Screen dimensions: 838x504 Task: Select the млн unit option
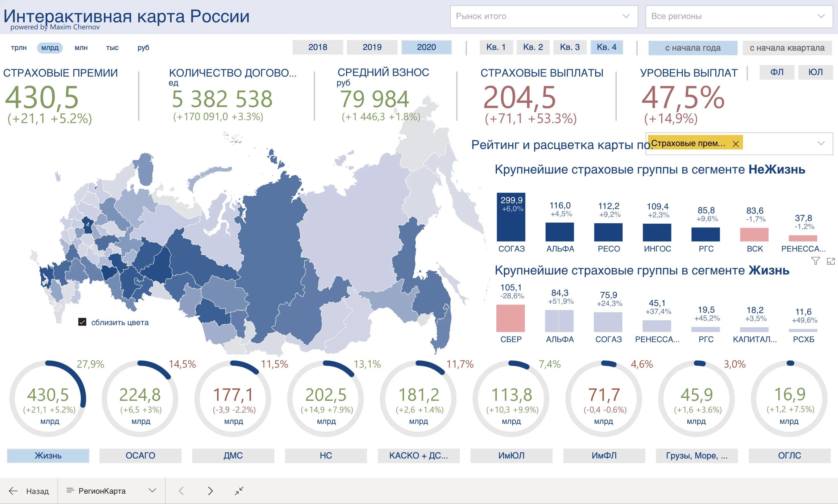coord(81,47)
